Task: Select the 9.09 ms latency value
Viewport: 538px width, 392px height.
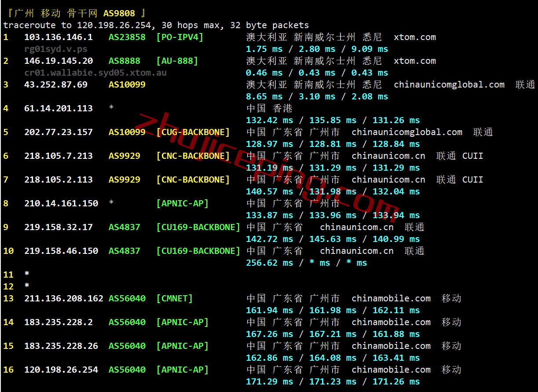Action: coord(370,49)
